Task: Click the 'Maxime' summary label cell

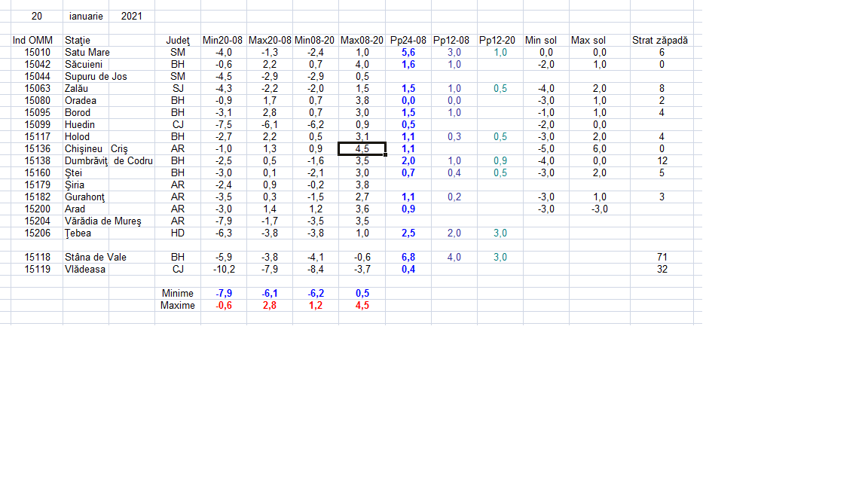Action: click(x=178, y=306)
